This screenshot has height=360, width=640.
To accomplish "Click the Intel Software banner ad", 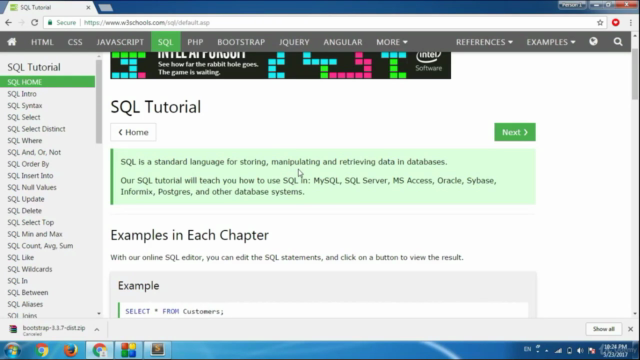I will coord(280,65).
